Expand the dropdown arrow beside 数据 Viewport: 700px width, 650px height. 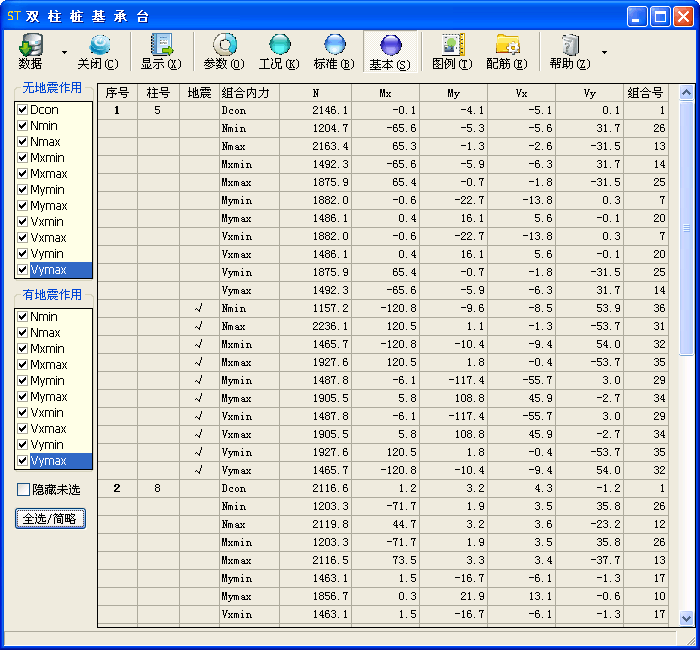64,52
